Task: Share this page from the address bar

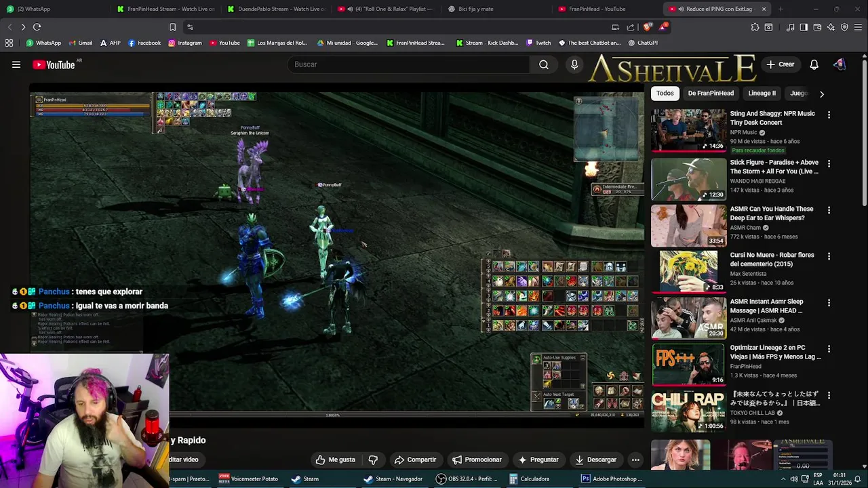Action: point(631,27)
